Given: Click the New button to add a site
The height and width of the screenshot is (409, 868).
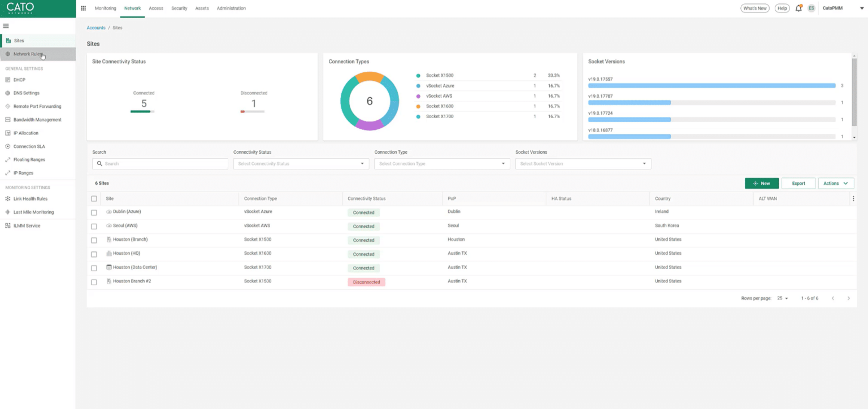Looking at the screenshot, I should click(x=762, y=183).
